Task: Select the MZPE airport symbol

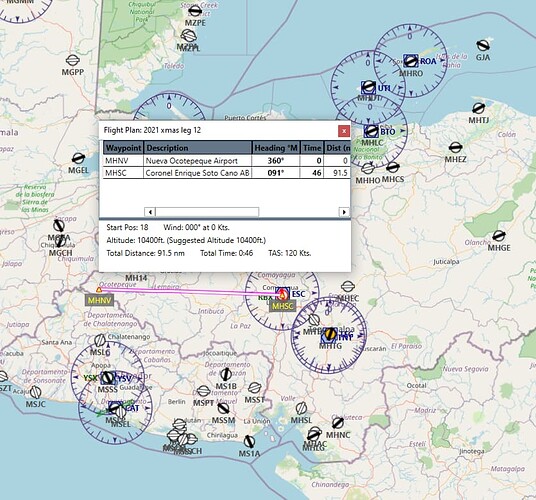Action: 195,11
